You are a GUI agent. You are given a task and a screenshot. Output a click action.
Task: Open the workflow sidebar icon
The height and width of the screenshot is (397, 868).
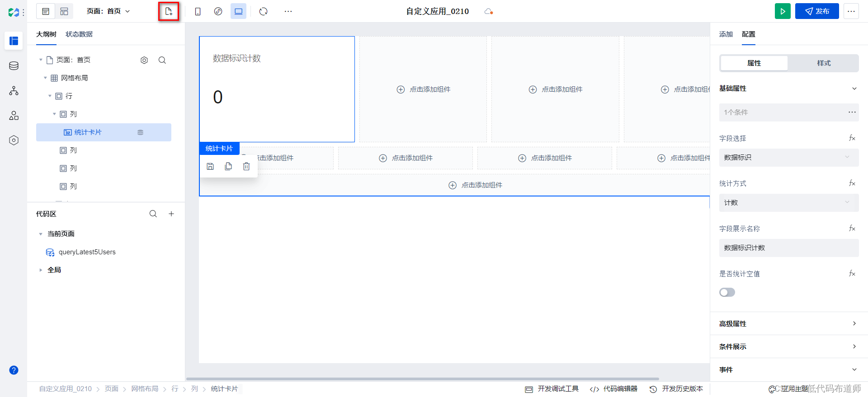click(14, 91)
